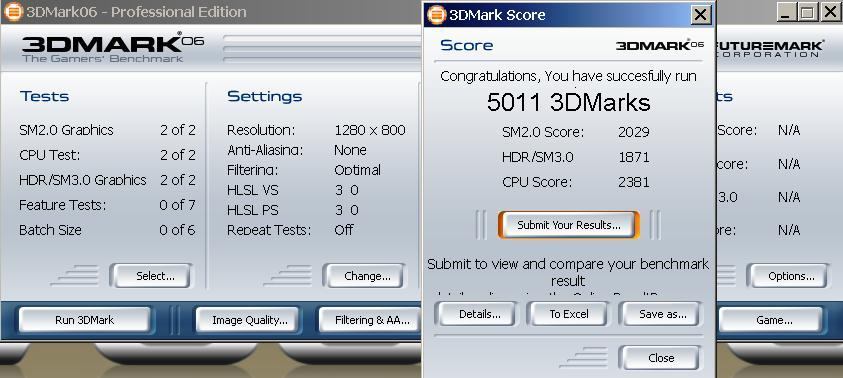Click HDR/SM3.0 score value 1871
The image size is (843, 378).
tap(633, 157)
